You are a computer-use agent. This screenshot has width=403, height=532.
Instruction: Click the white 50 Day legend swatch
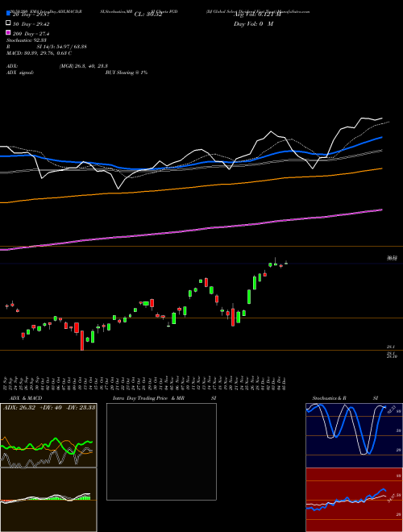(x=8, y=23)
